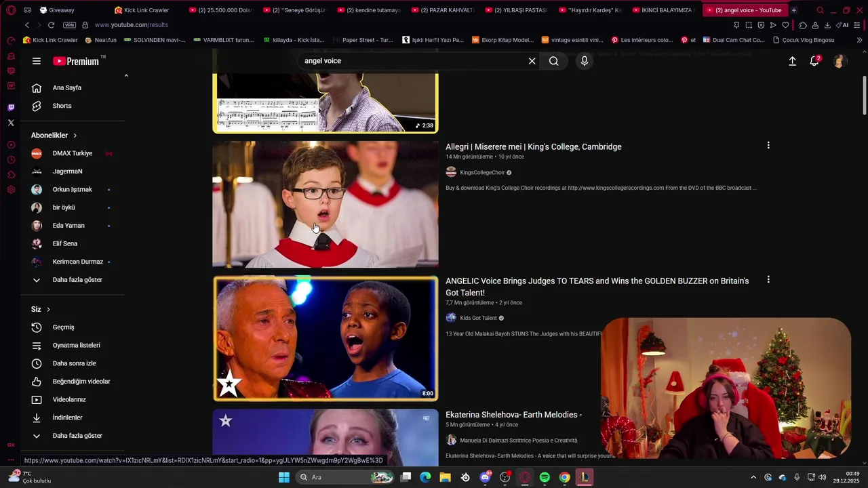Open the Opera menu logo

[11, 10]
